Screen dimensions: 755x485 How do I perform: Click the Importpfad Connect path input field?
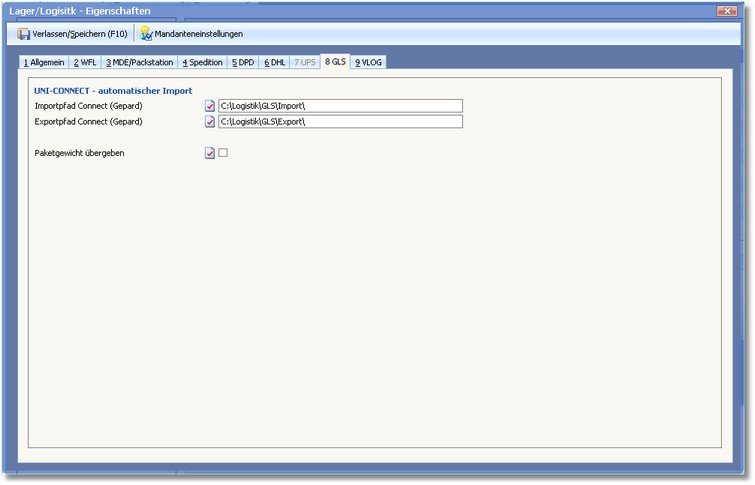tap(340, 106)
